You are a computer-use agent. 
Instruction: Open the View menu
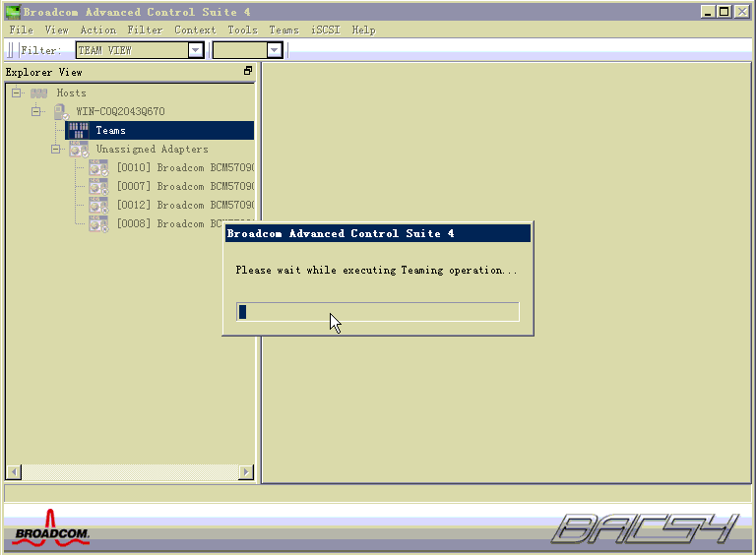pyautogui.click(x=56, y=30)
